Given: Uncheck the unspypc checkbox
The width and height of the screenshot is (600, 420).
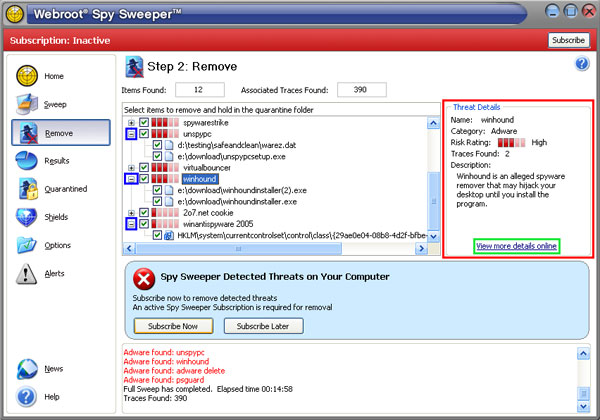Looking at the screenshot, I should point(144,134).
